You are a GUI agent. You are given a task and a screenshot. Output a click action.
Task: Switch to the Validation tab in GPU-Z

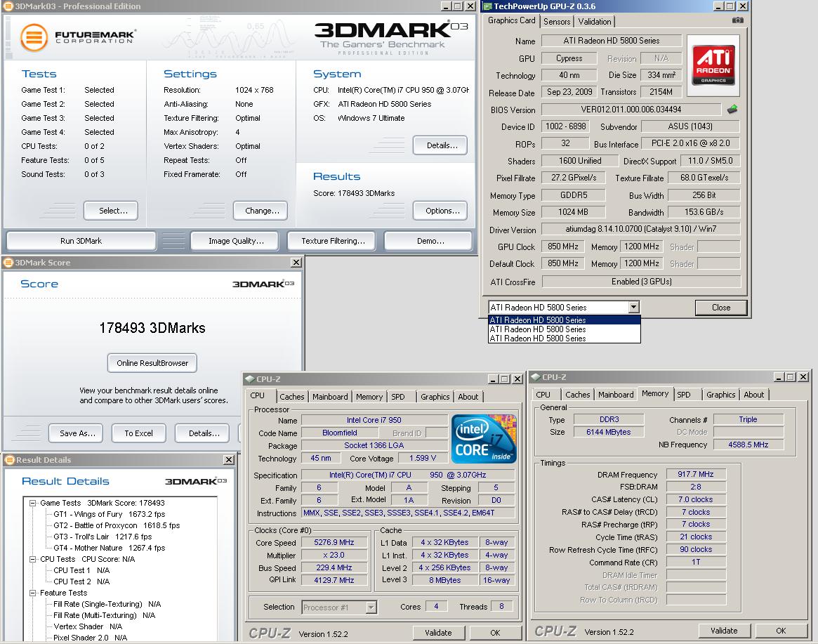(594, 21)
